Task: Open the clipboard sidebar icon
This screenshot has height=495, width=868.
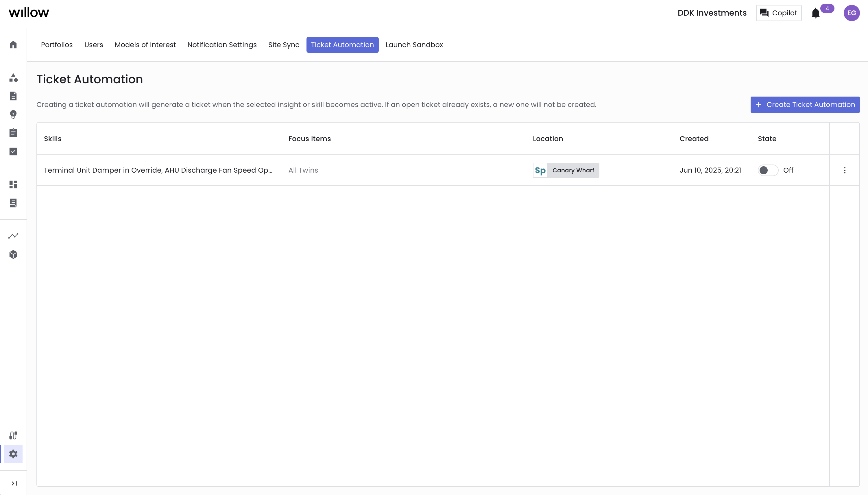Action: point(13,133)
